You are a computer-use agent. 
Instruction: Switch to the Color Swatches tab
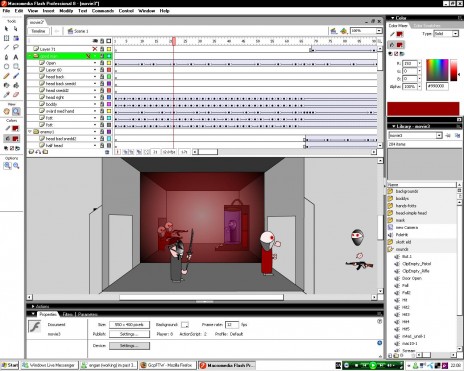click(427, 26)
